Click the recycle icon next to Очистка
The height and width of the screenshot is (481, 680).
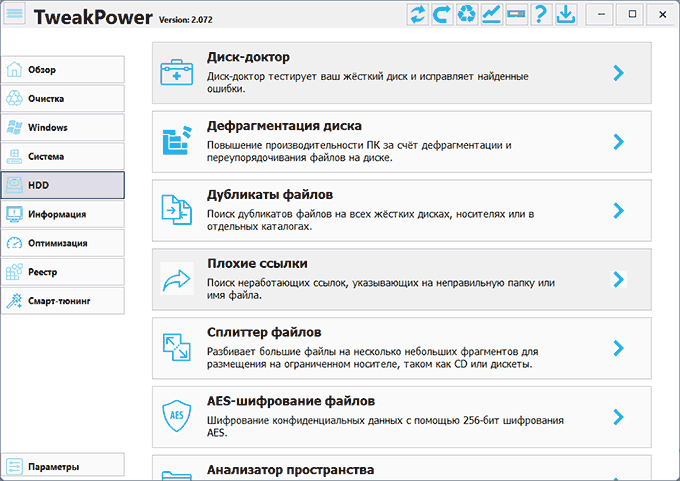pyautogui.click(x=14, y=98)
